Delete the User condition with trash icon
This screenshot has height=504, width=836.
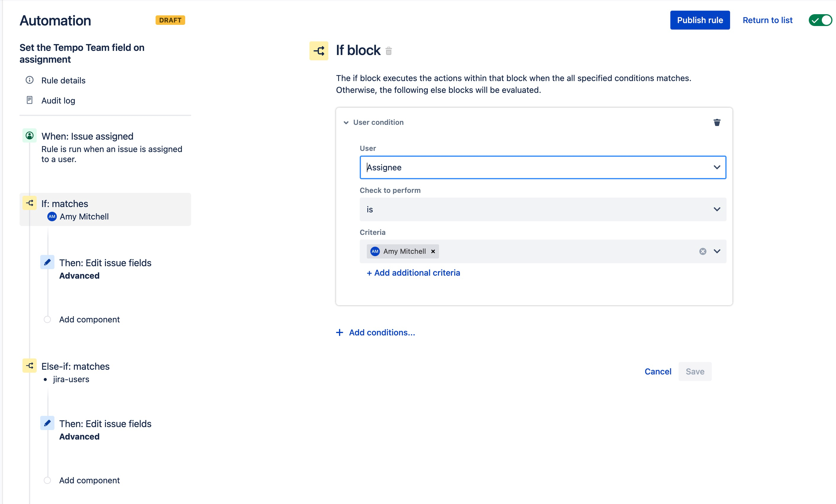[716, 122]
